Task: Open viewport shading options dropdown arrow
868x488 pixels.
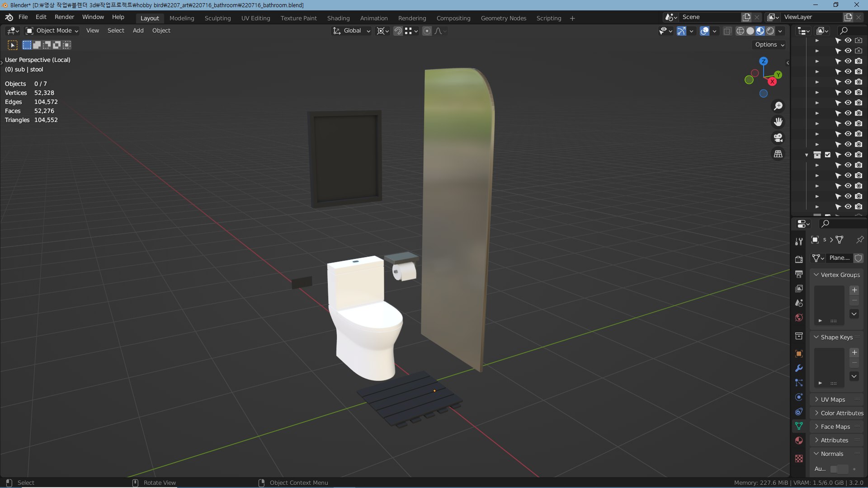Action: (780, 31)
